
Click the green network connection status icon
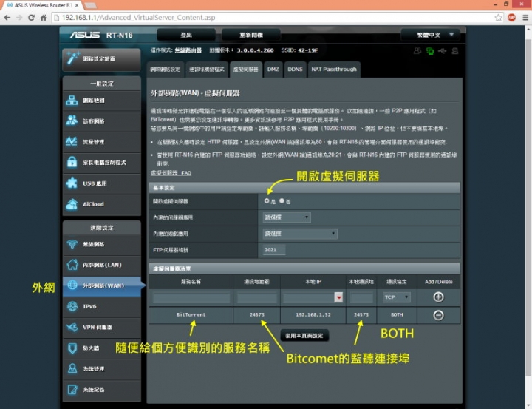pyautogui.click(x=430, y=51)
